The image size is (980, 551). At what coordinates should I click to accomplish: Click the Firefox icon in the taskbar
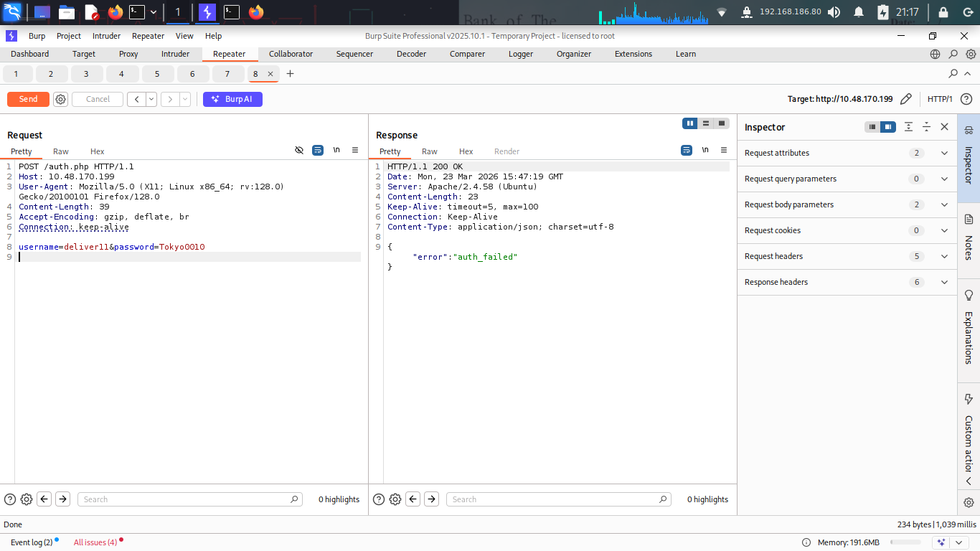[x=115, y=12]
